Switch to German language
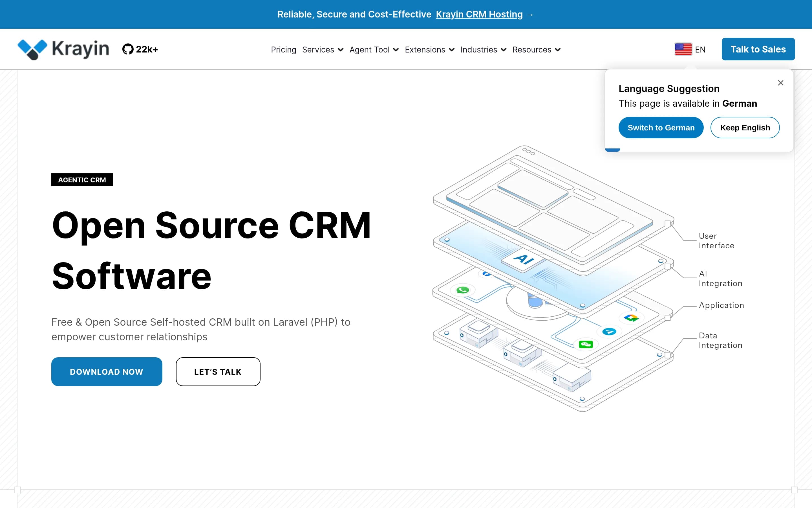 [661, 128]
